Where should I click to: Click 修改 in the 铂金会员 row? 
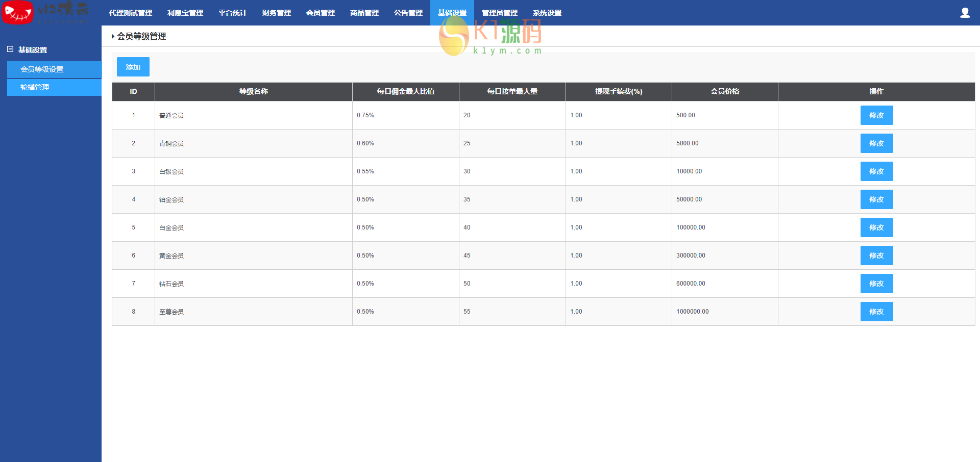(x=876, y=199)
